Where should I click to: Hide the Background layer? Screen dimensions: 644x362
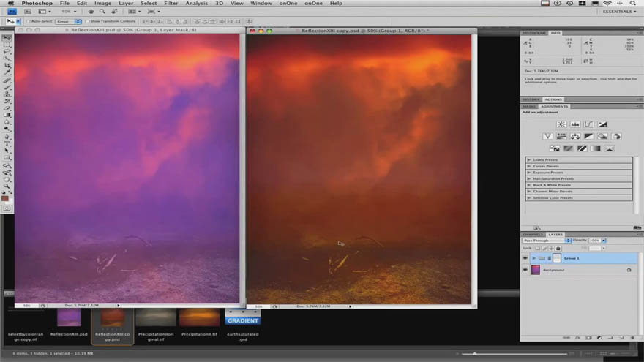pyautogui.click(x=525, y=270)
